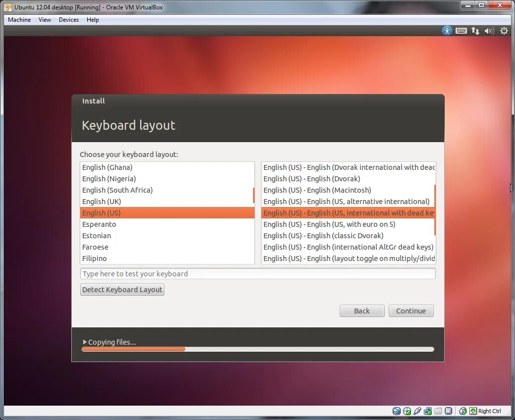The image size is (515, 420).
Task: Select Estonian layout
Action: tap(167, 235)
